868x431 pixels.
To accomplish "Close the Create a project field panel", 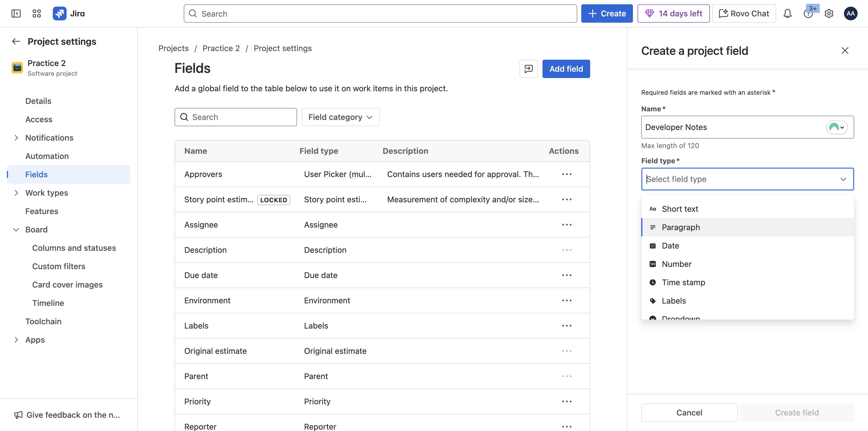I will [x=844, y=51].
